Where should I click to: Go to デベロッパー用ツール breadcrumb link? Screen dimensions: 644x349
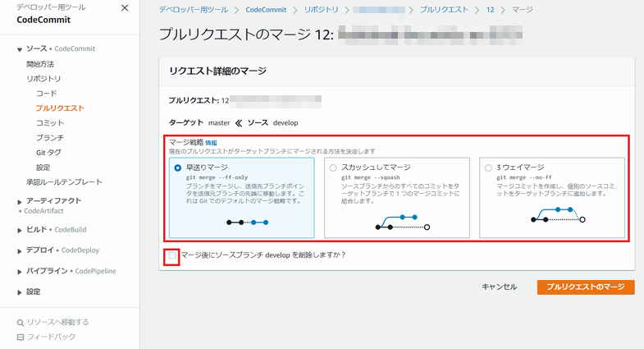click(x=194, y=10)
